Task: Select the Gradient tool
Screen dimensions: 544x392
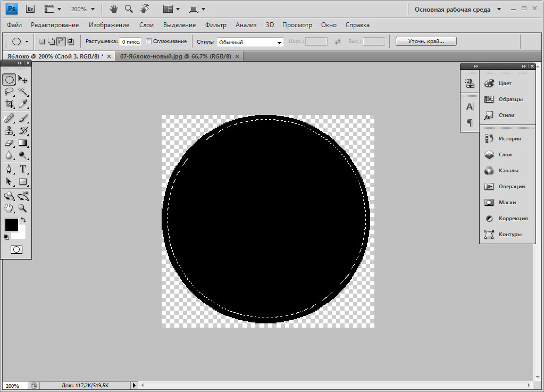Action: coord(23,143)
